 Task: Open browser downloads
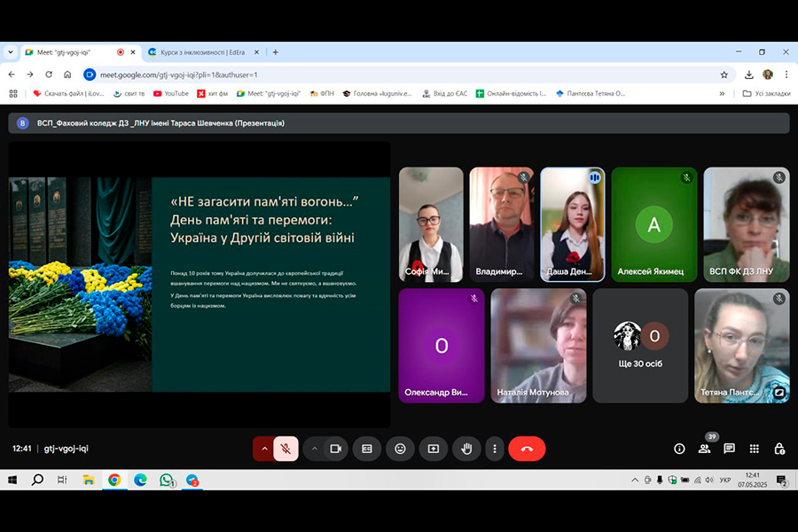click(x=748, y=74)
